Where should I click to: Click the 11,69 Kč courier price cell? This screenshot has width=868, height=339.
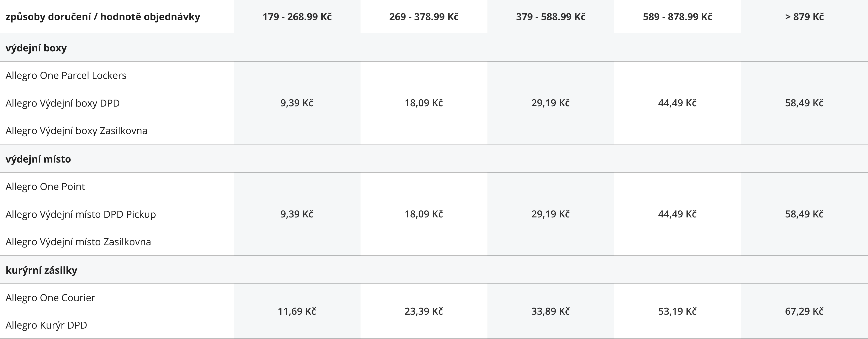[297, 311]
